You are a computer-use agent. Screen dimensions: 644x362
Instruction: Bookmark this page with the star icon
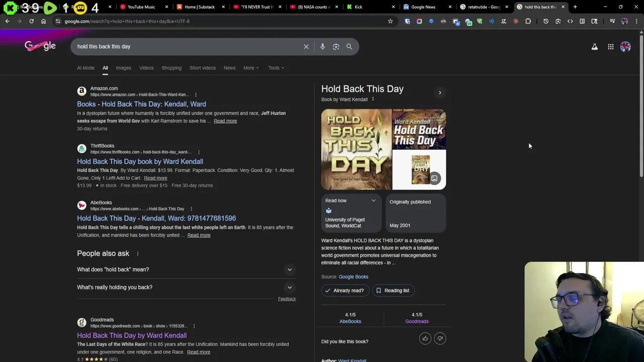pos(390,21)
